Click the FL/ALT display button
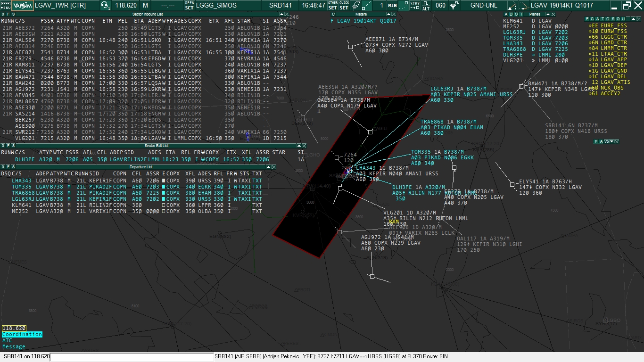The image size is (644, 362). [x=426, y=6]
